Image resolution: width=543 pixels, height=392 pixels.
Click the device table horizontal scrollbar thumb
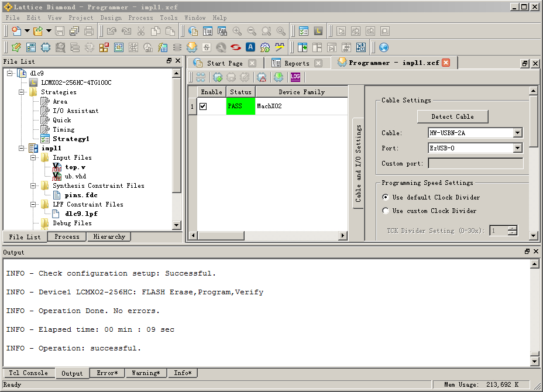[x=221, y=236]
